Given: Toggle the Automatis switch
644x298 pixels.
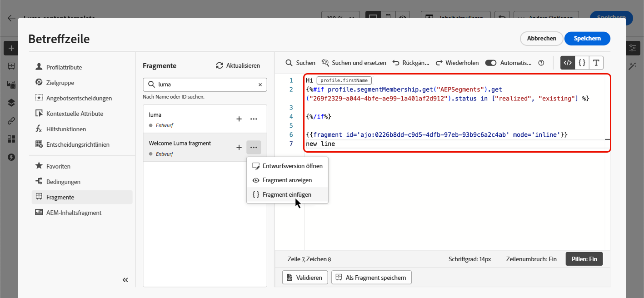Looking at the screenshot, I should point(491,63).
